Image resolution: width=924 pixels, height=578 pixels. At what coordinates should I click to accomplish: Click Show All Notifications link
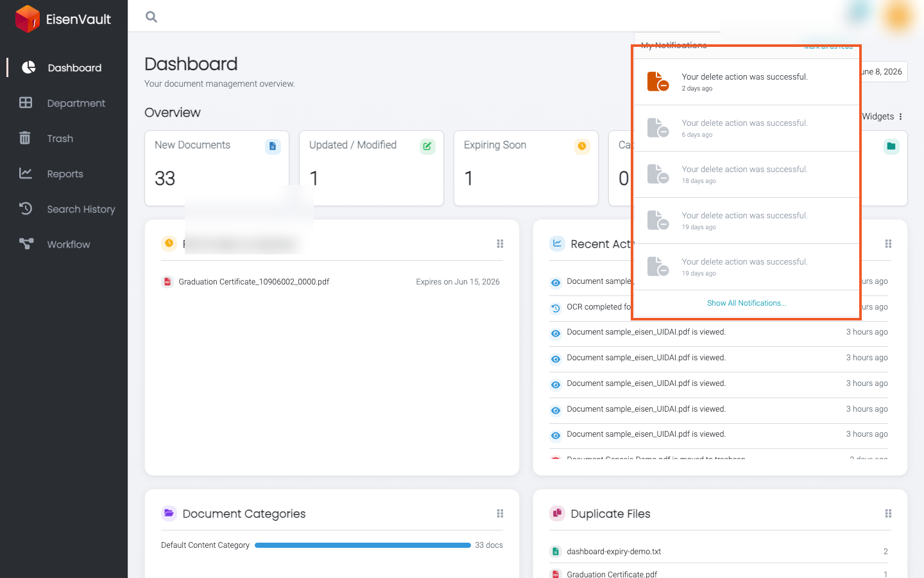coord(746,303)
